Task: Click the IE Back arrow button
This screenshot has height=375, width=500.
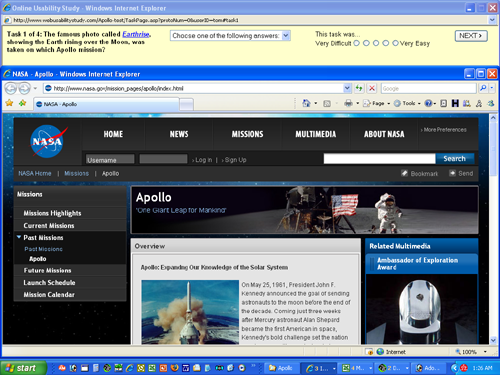Action: 11,88
